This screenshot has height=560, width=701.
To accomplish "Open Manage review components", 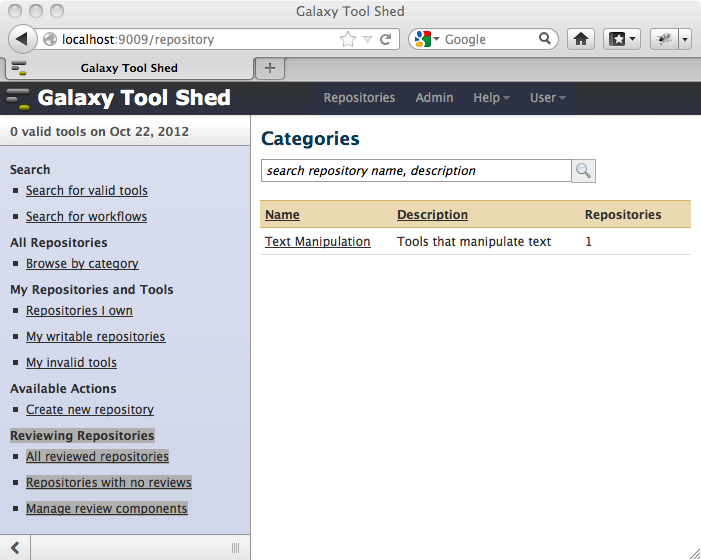I will (x=106, y=509).
